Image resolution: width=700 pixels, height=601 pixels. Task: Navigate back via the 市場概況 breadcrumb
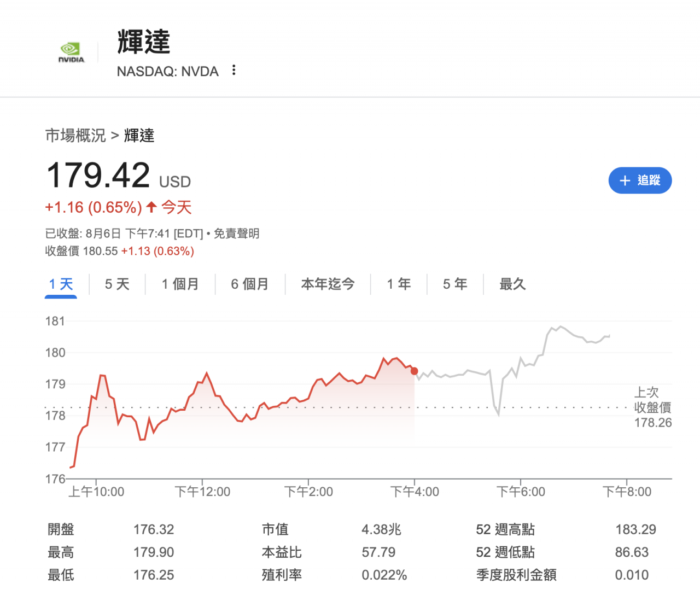tap(75, 136)
